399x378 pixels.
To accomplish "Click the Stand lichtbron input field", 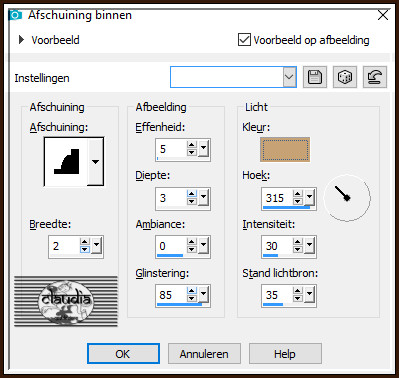I will (277, 295).
